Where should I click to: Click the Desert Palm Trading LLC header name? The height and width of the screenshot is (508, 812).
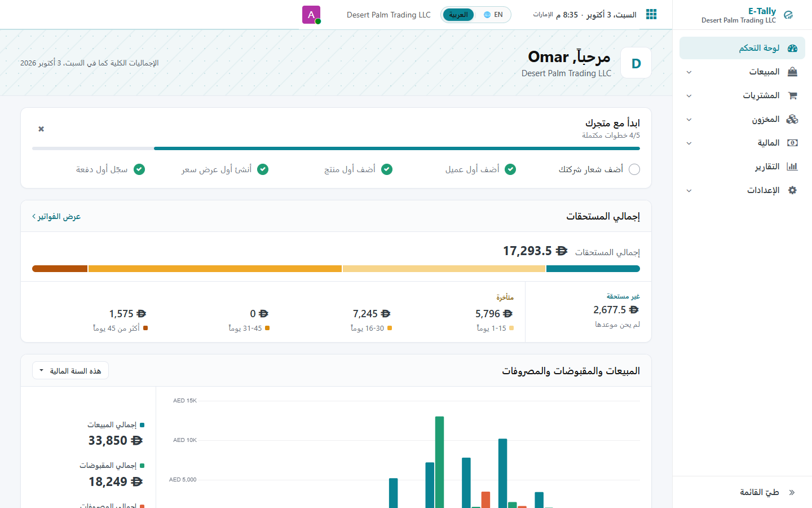tap(389, 15)
